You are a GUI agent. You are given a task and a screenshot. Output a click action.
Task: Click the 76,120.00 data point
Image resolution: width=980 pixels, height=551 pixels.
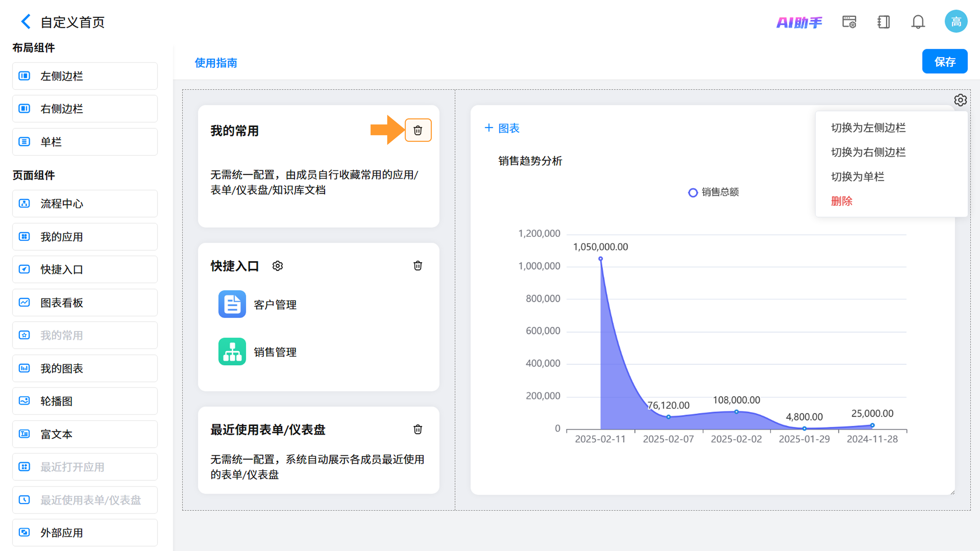point(668,417)
